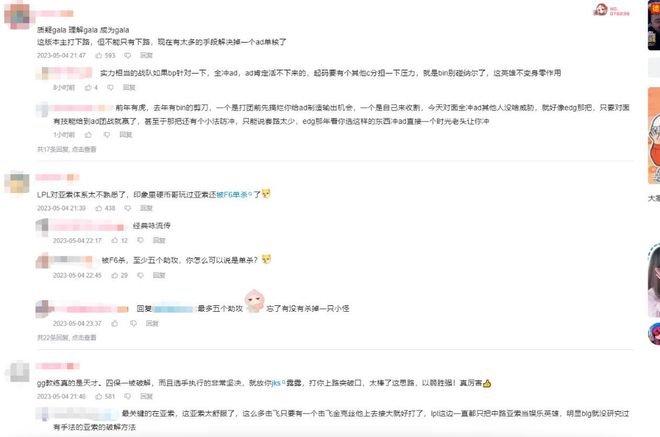Reply to the 2023-05-04 21:46 comment
The image size is (660, 437).
point(146,397)
